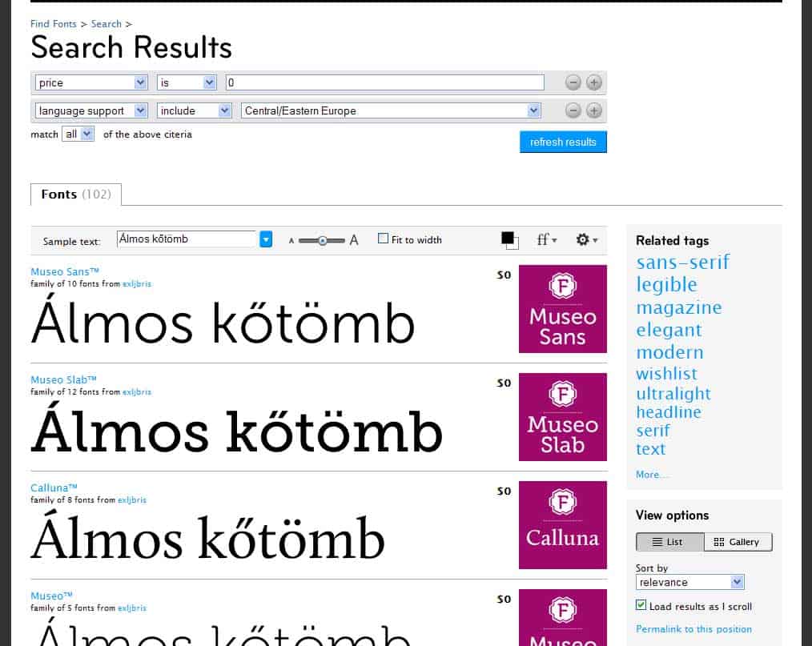812x646 pixels.
Task: Open the gear settings menu
Action: pyautogui.click(x=586, y=239)
